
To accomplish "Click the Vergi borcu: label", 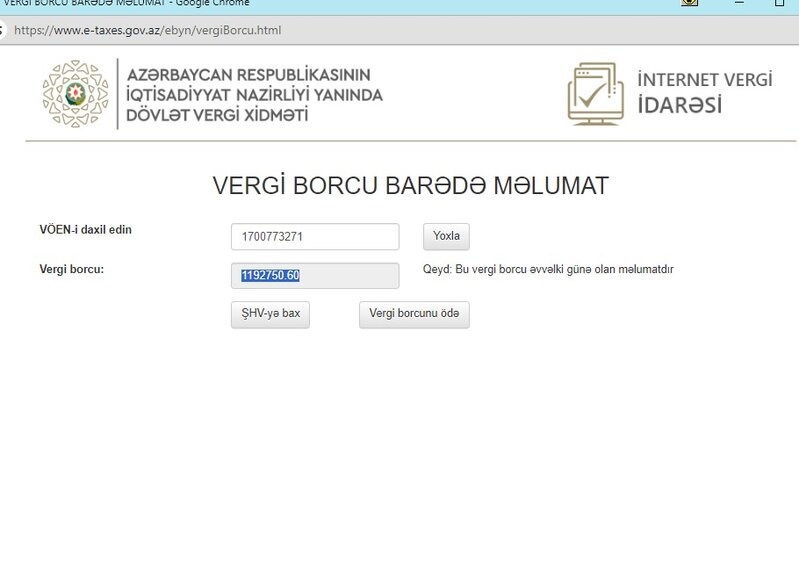I will click(x=71, y=269).
